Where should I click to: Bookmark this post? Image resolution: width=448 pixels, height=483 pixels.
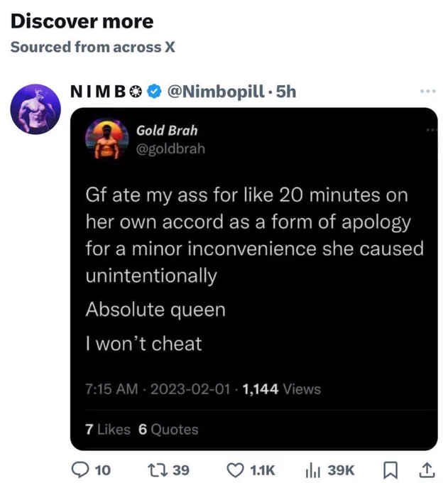click(x=390, y=470)
